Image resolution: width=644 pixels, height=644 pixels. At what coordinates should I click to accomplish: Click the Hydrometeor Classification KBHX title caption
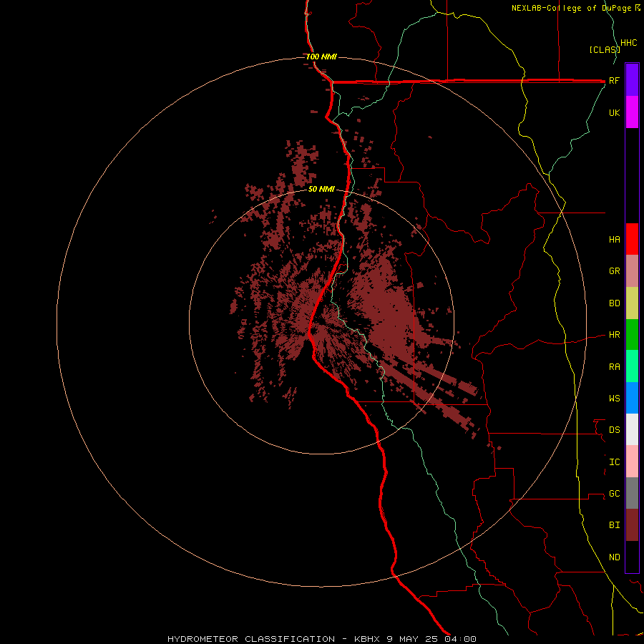click(x=322, y=639)
